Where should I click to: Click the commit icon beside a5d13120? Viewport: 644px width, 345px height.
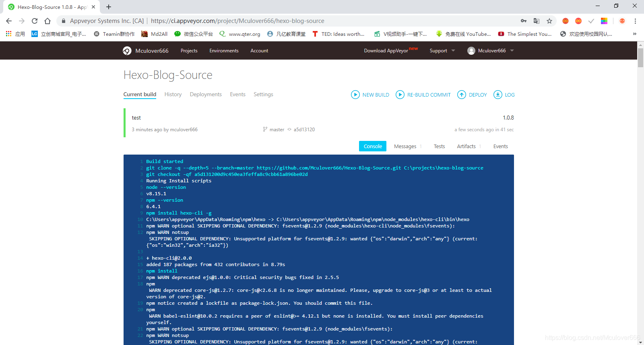click(x=289, y=129)
